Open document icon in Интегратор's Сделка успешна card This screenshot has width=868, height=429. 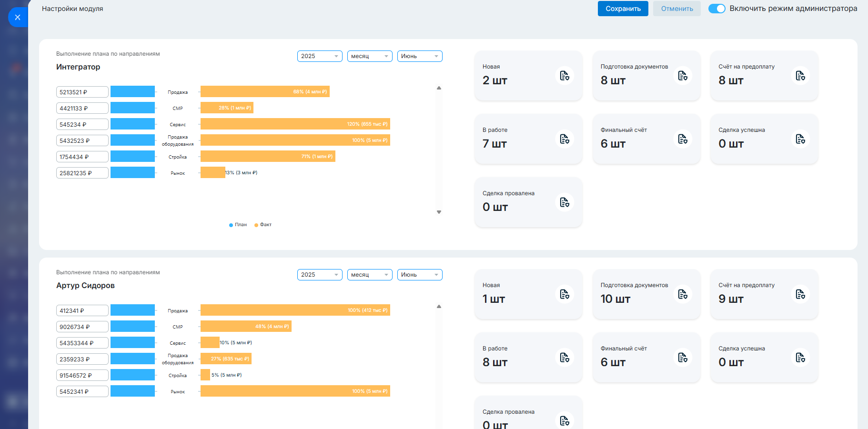(800, 139)
